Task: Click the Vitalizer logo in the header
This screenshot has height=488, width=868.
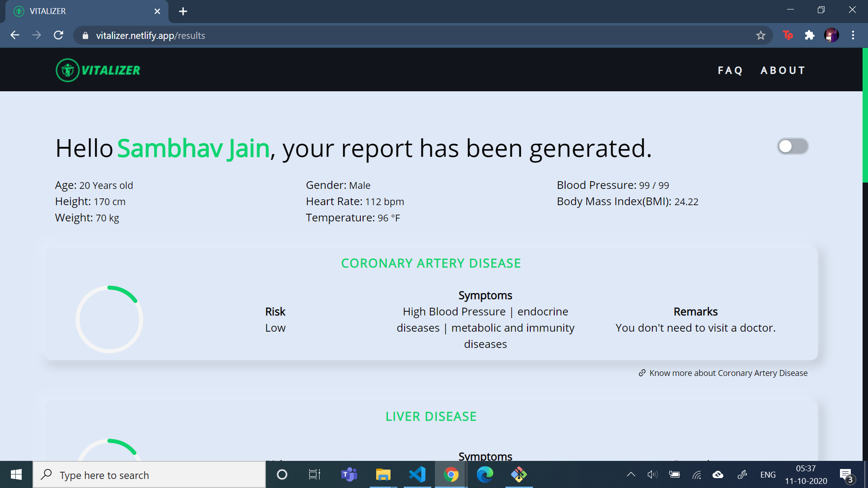Action: [98, 70]
